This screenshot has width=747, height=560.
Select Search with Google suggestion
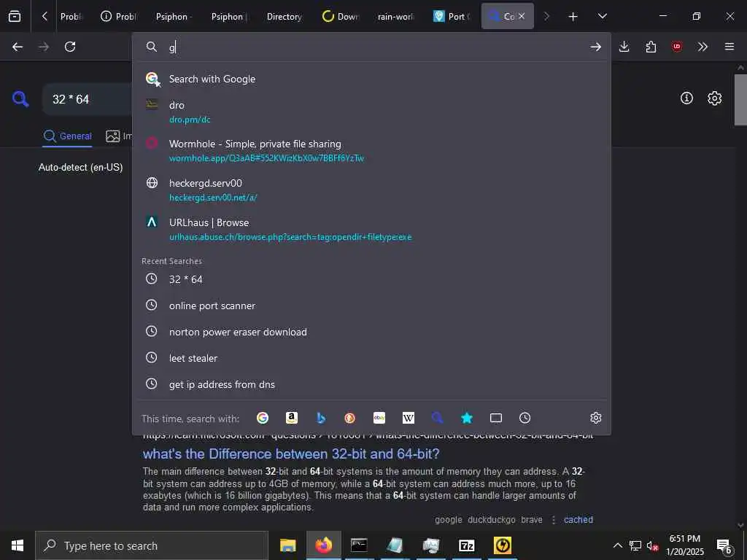click(x=371, y=79)
